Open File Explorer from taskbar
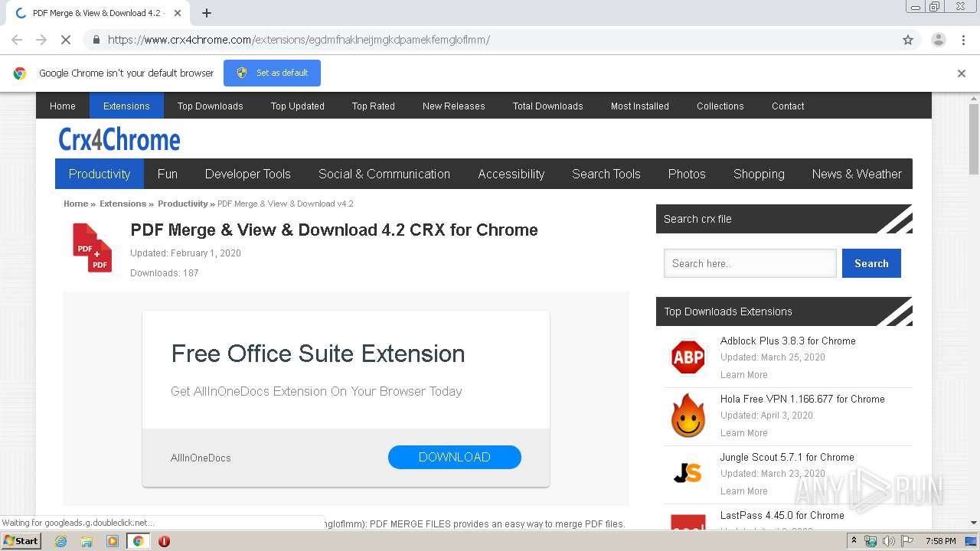The width and height of the screenshot is (980, 551). coord(87,541)
